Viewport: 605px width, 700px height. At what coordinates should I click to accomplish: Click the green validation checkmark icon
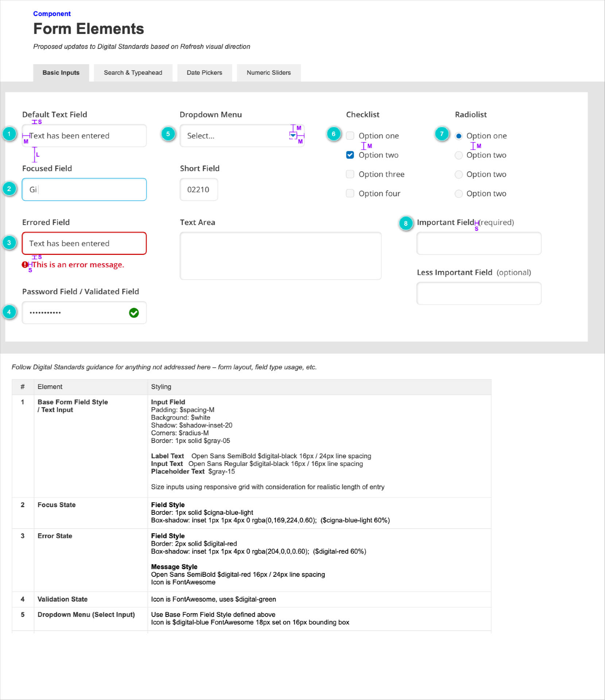tap(133, 313)
